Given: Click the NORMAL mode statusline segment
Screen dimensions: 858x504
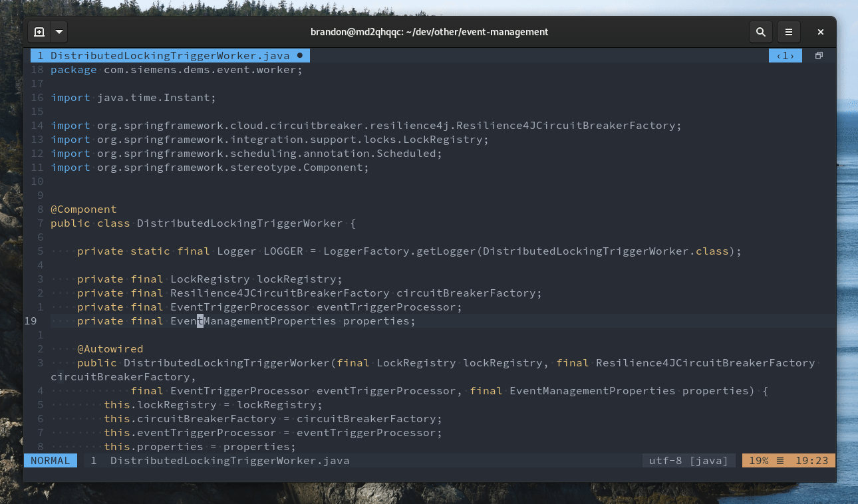Looking at the screenshot, I should point(50,460).
